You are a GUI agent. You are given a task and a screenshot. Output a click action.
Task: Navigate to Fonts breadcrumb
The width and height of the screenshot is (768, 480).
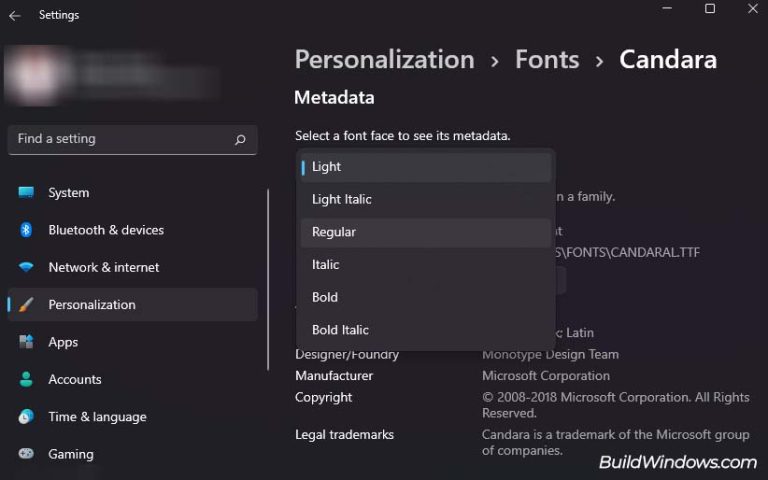547,60
